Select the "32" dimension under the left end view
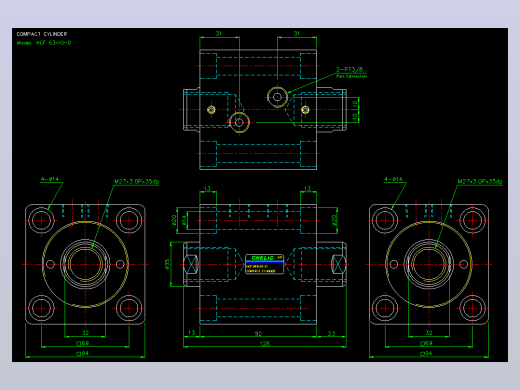 [x=85, y=333]
